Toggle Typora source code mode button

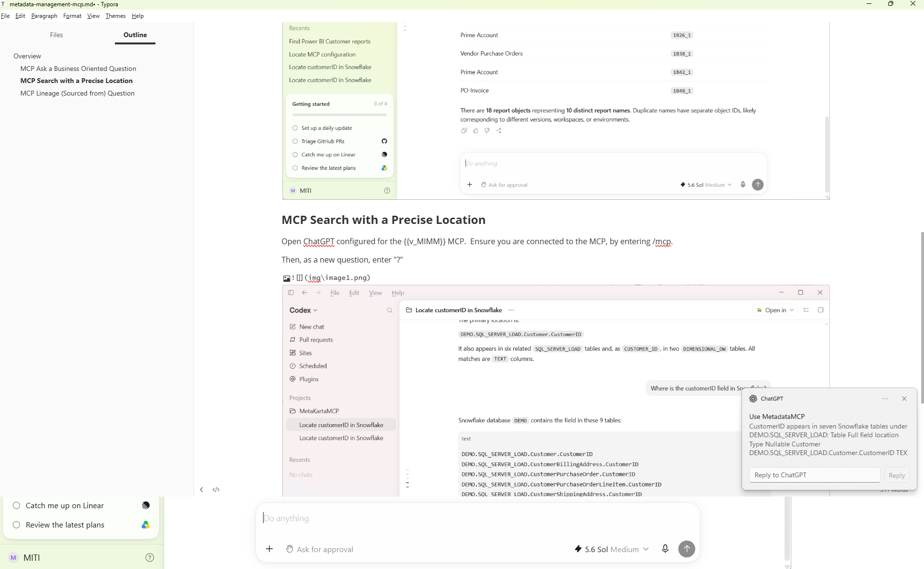click(x=216, y=489)
